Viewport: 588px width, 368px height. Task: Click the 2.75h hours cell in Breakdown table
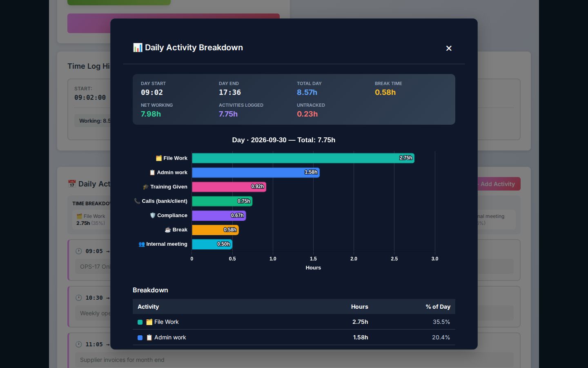(360, 322)
